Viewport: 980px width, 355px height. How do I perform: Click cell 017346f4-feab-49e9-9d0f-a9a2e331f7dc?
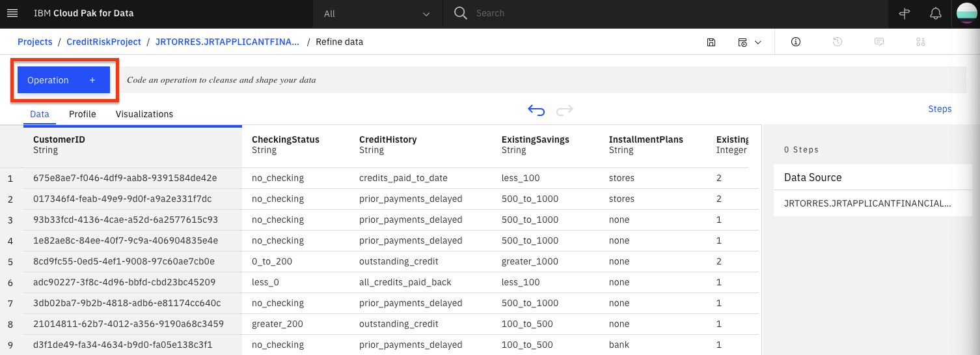click(x=122, y=199)
